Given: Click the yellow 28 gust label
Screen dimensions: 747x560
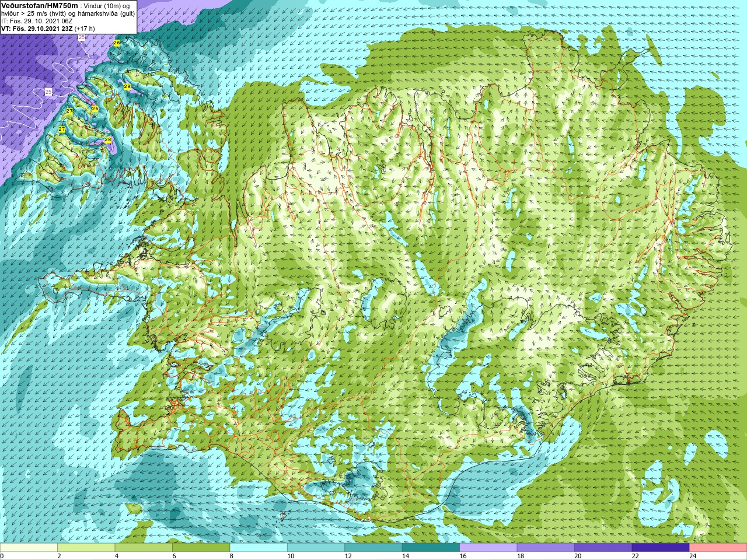Looking at the screenshot, I should [x=108, y=140].
